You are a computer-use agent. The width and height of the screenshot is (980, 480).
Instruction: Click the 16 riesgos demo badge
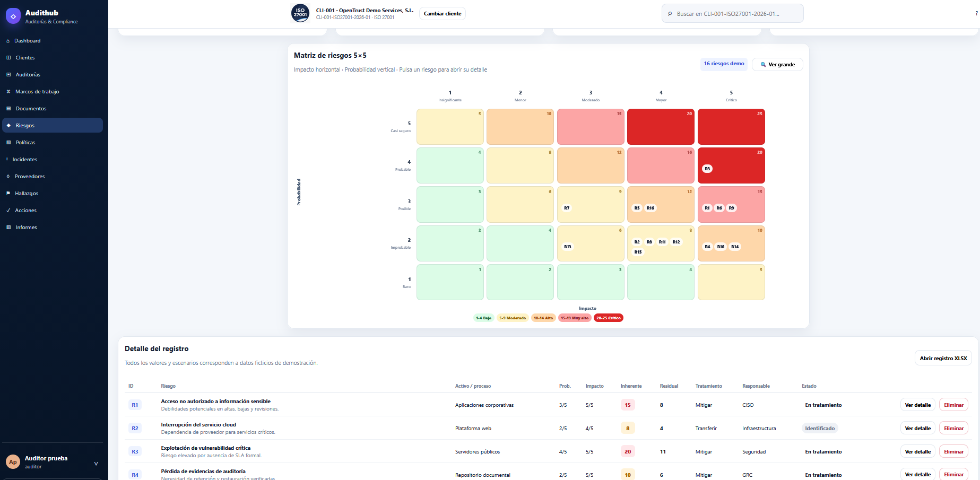(724, 64)
